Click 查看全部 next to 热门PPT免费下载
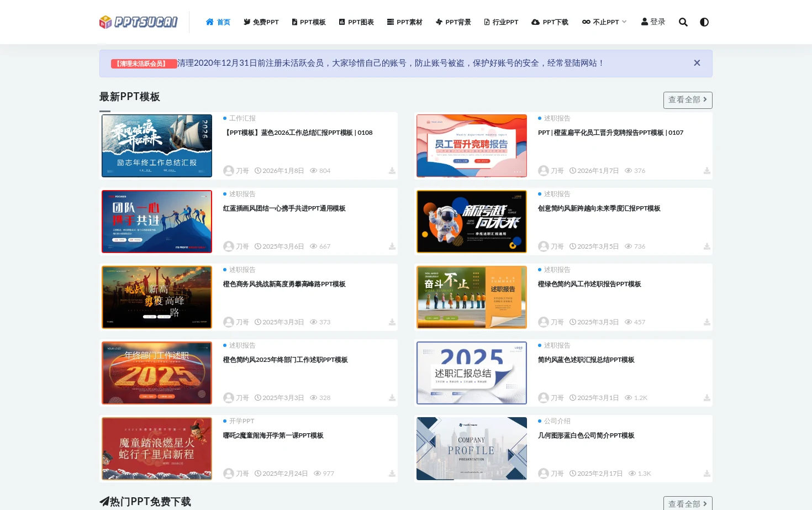The width and height of the screenshot is (812, 510). point(688,503)
